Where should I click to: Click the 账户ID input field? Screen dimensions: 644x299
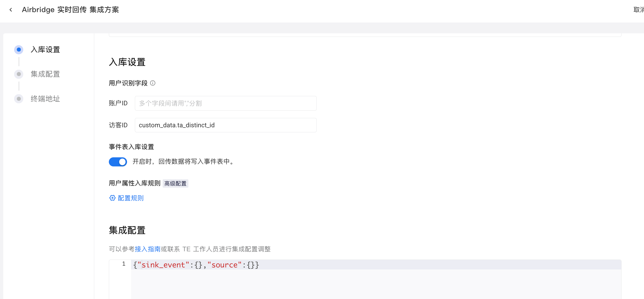pyautogui.click(x=226, y=103)
